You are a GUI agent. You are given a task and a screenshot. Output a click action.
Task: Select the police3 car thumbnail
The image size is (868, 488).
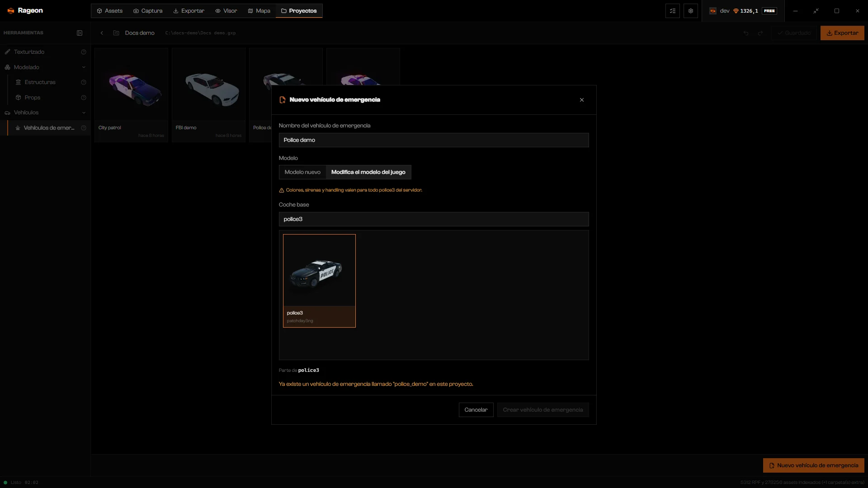[319, 281]
